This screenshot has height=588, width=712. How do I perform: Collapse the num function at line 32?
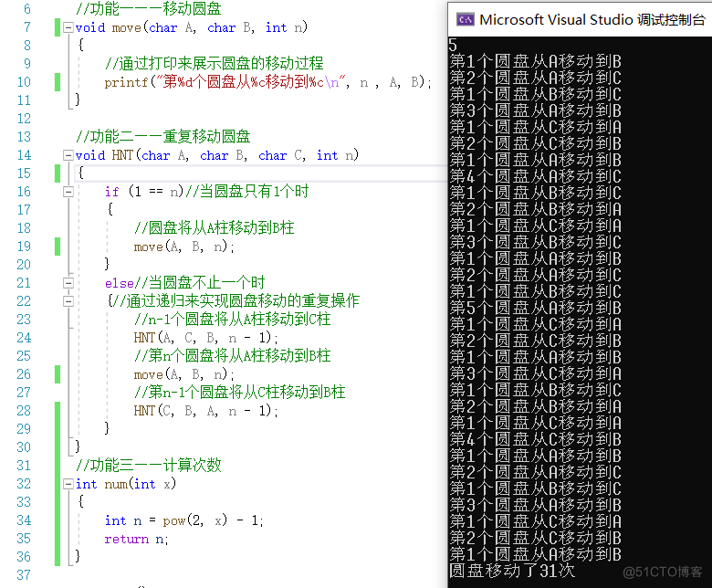pos(68,484)
